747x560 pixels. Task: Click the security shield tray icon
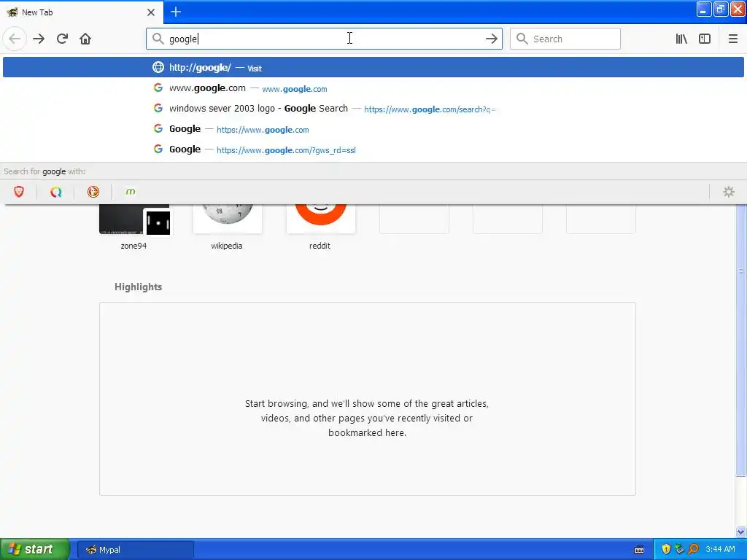[x=666, y=549]
